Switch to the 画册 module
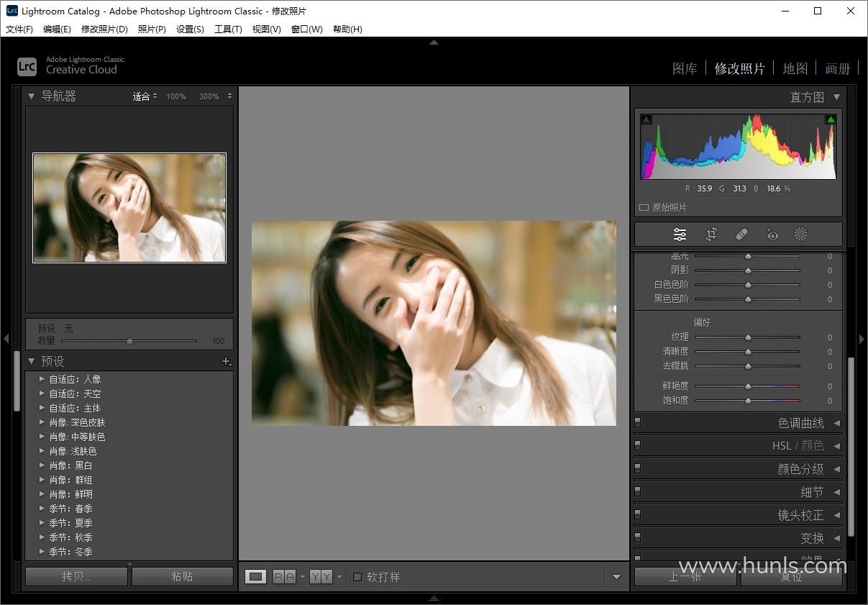The width and height of the screenshot is (868, 605). click(x=837, y=68)
